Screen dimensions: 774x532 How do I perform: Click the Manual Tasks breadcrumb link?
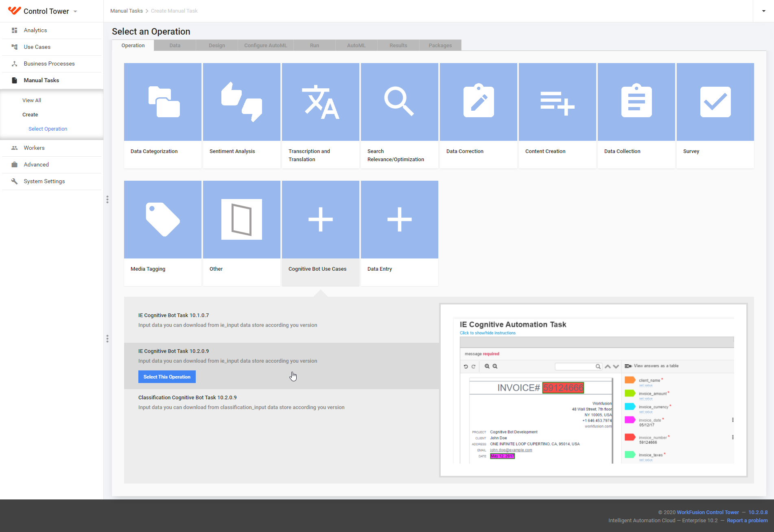[127, 11]
